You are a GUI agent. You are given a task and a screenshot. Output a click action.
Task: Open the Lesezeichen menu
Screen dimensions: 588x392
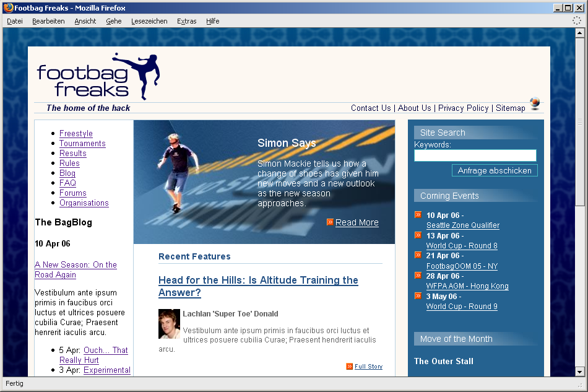(x=149, y=21)
